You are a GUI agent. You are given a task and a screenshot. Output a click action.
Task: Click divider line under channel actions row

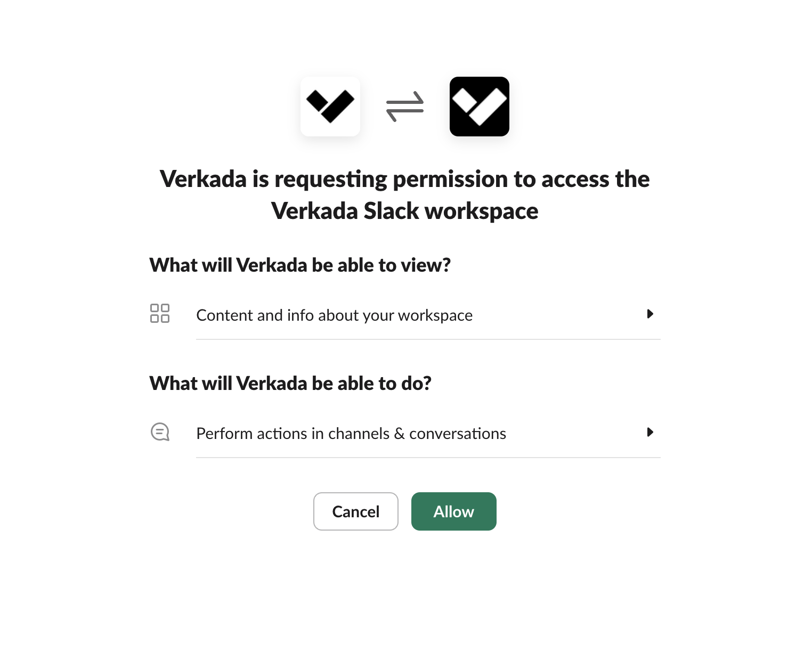[x=428, y=458]
